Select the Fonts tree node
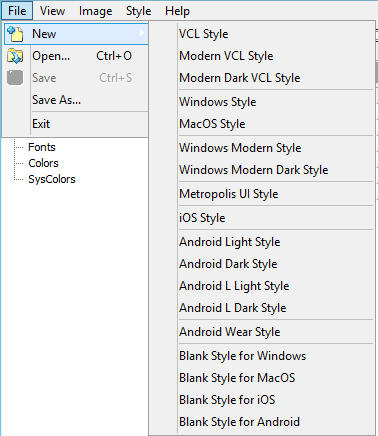The image size is (378, 436). (42, 147)
